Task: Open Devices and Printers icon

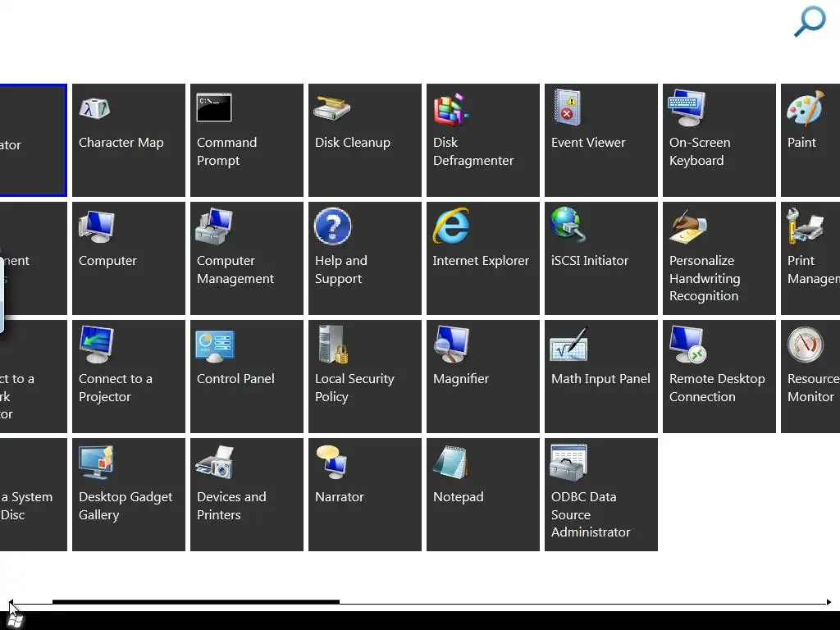Action: pos(215,463)
